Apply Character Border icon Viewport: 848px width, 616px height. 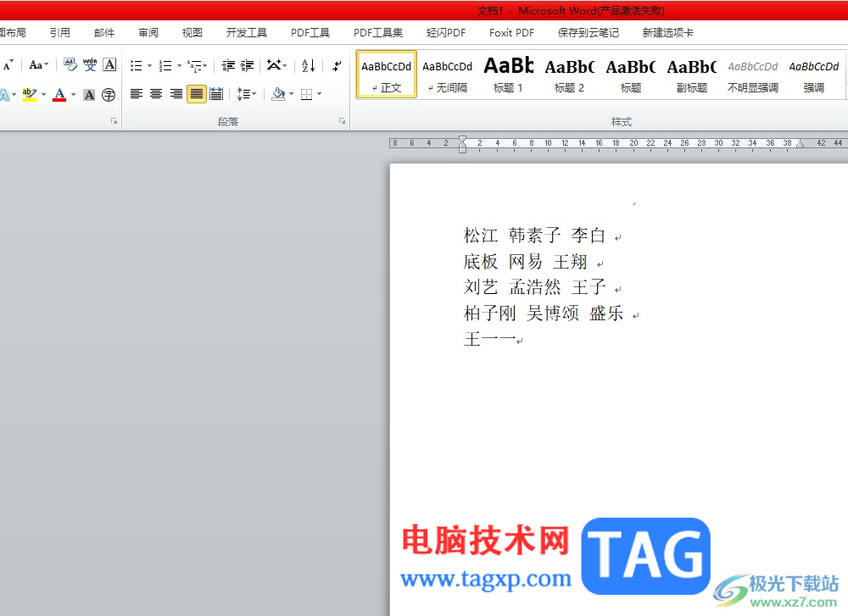109,65
